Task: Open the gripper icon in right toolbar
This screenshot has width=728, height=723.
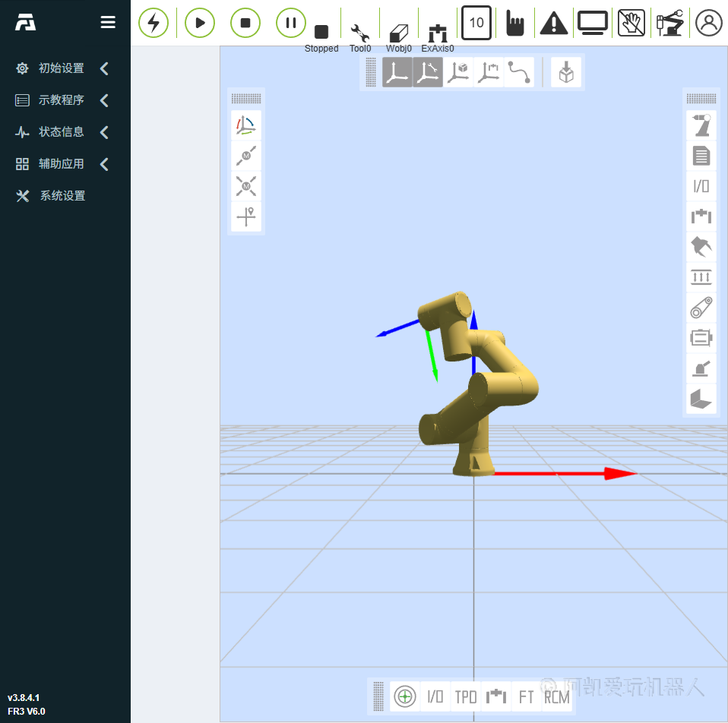Action: tap(701, 247)
